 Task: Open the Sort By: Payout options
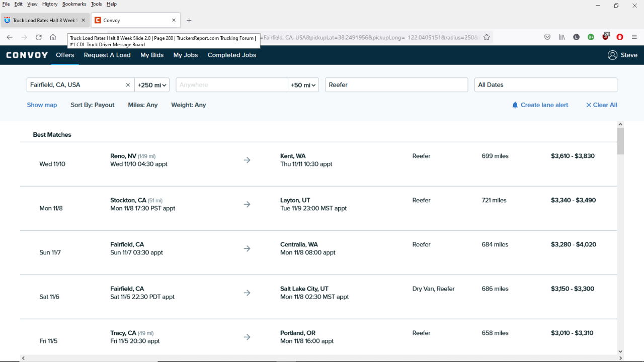click(93, 105)
